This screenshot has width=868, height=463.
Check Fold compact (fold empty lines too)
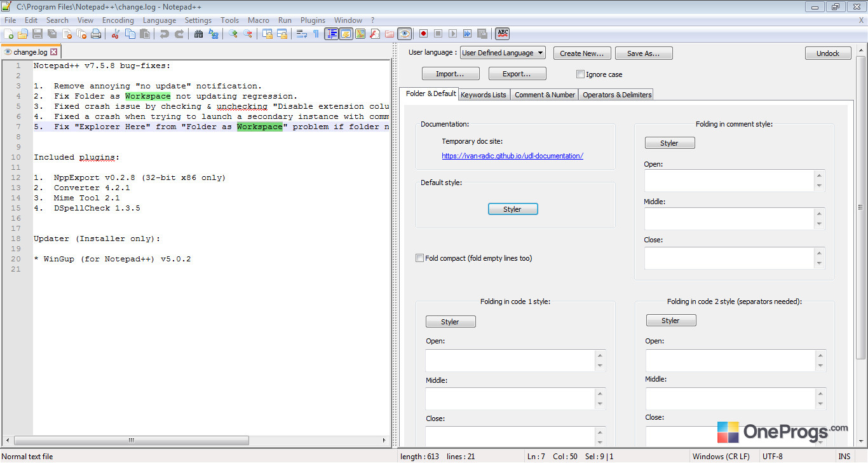[x=419, y=258]
